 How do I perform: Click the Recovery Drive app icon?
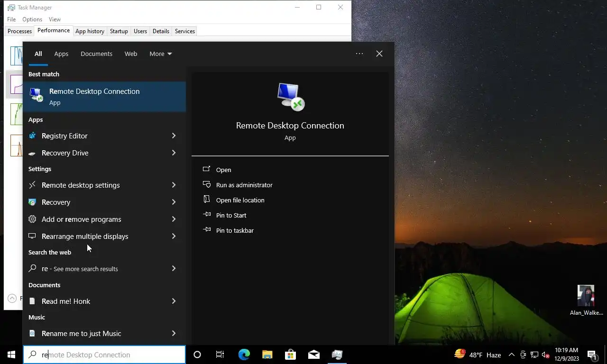click(x=32, y=153)
